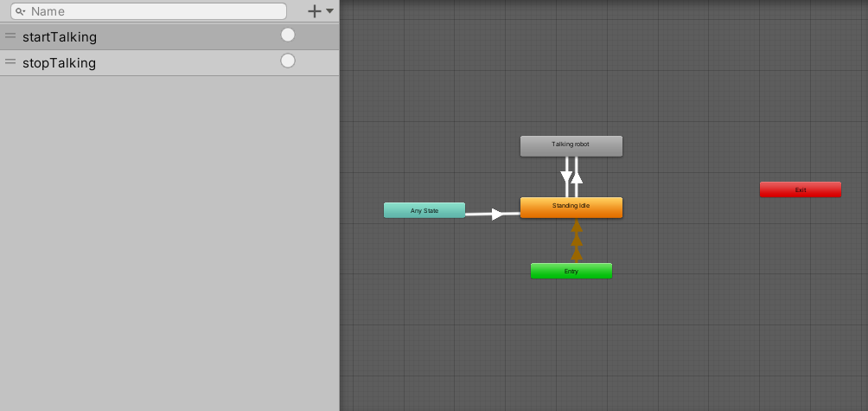Select the startTalking parameter name

(x=60, y=37)
